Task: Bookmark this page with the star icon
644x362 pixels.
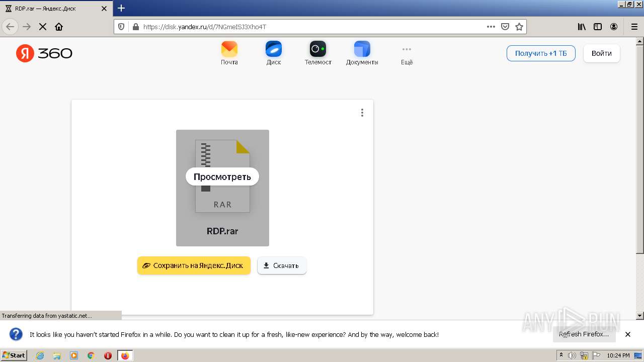Action: pyautogui.click(x=519, y=27)
